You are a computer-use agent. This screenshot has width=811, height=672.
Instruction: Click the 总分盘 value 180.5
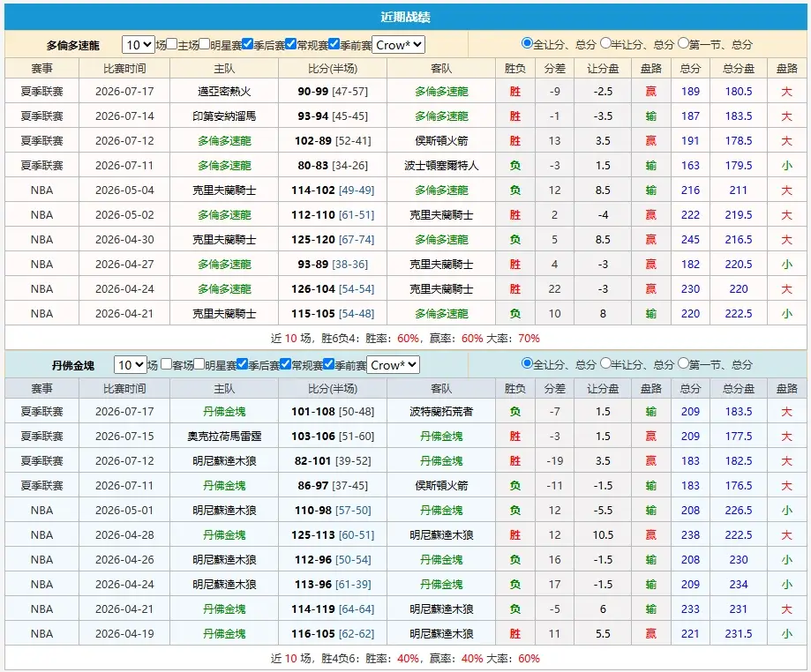(739, 92)
